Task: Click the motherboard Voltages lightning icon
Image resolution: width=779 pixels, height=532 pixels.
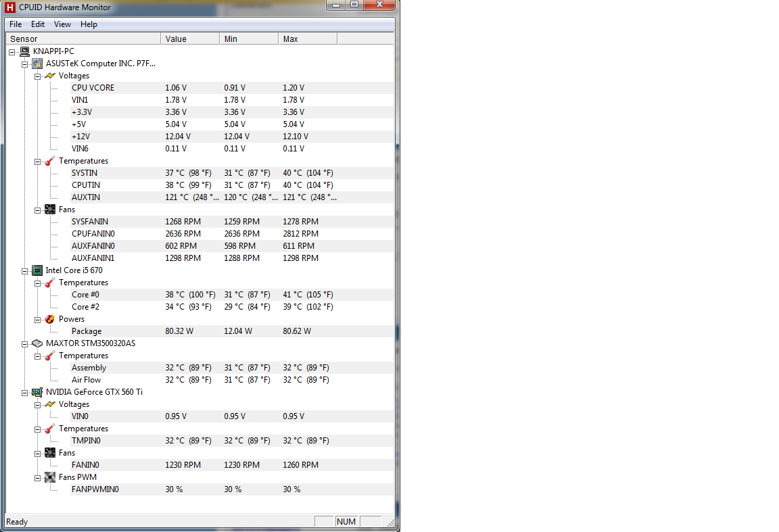Action: click(50, 76)
